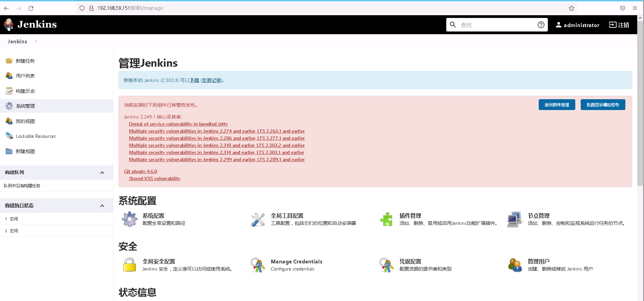The height and width of the screenshot is (301, 644).
Task: Open Lockable Resources in the sidebar
Action: (36, 136)
